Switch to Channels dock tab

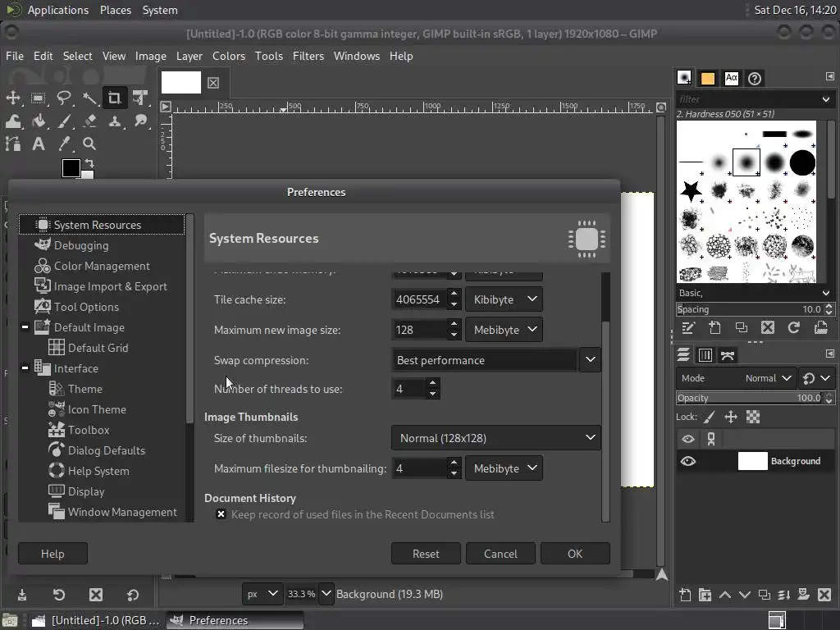pos(705,354)
